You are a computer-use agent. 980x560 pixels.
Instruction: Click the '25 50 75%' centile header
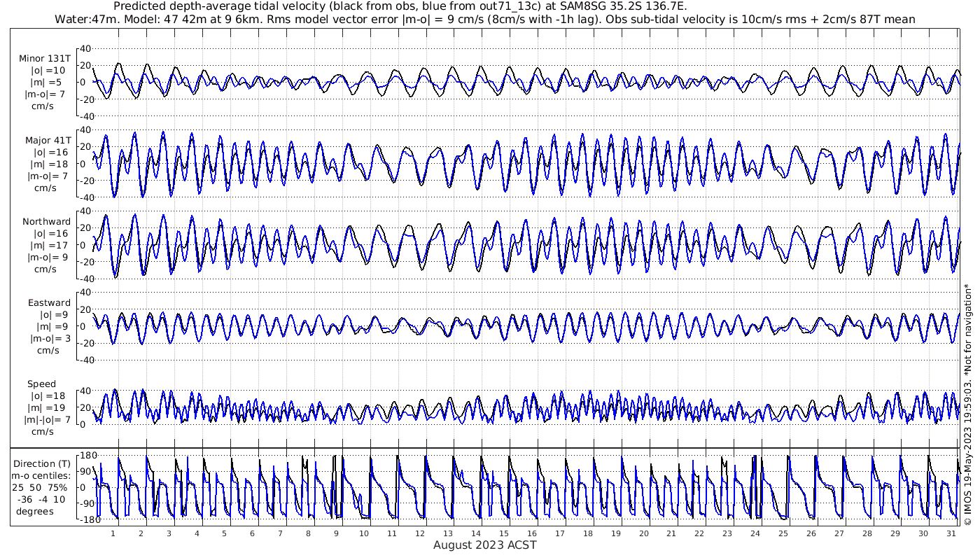pos(41,487)
